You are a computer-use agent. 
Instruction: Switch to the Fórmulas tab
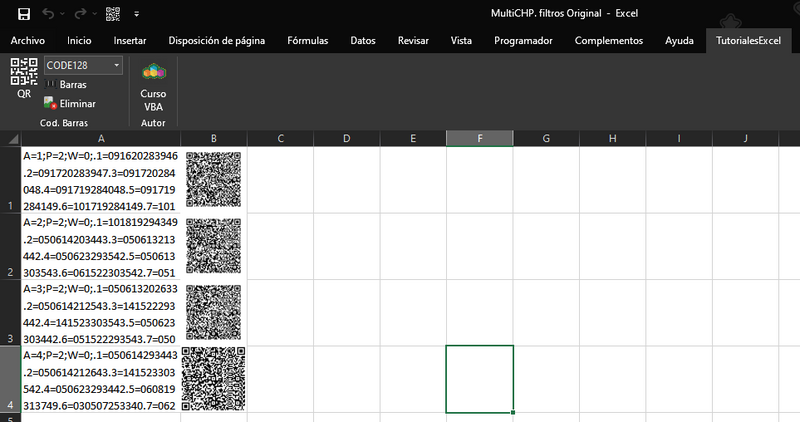click(308, 41)
